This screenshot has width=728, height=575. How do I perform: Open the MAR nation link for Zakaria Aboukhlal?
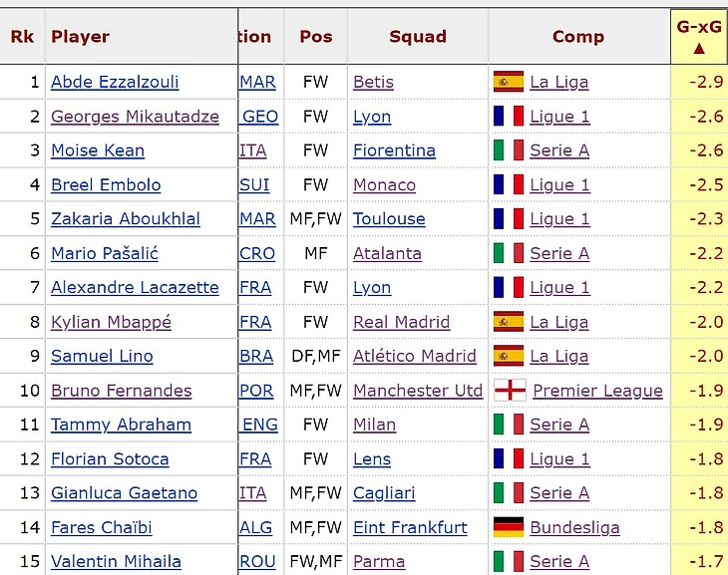click(x=257, y=218)
